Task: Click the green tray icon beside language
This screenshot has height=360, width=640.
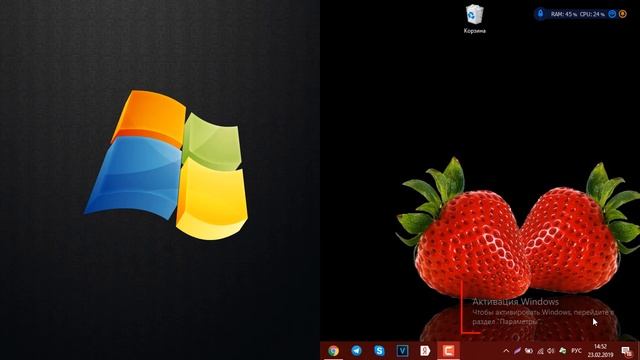Action: pyautogui.click(x=563, y=351)
